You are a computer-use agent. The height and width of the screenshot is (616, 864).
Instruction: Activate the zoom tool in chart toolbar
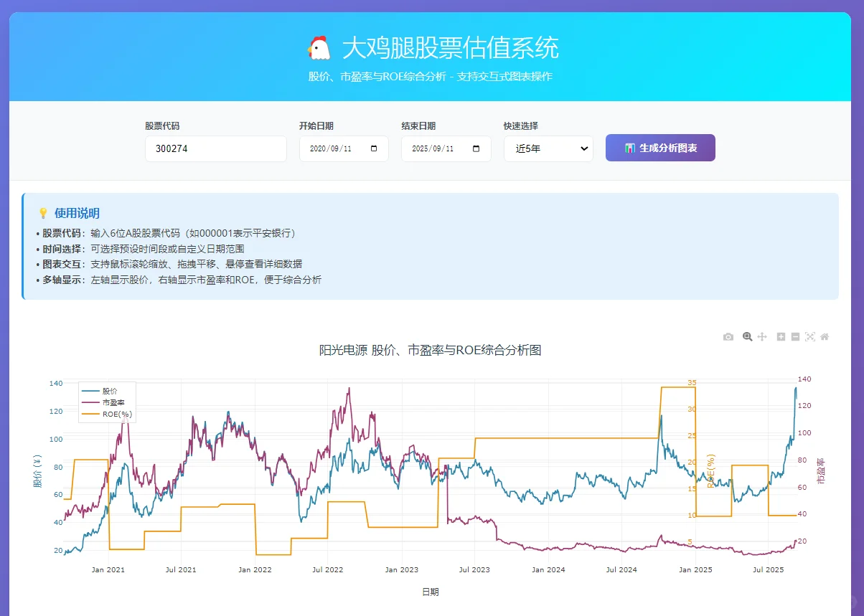(747, 336)
